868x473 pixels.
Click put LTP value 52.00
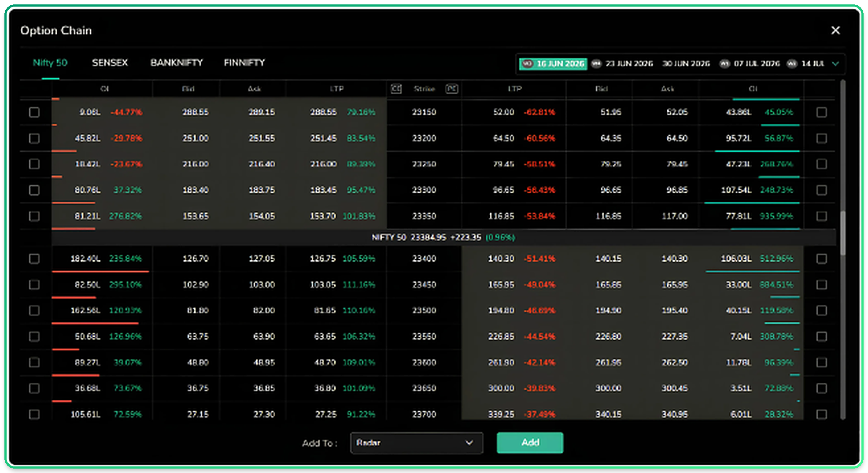coord(503,112)
